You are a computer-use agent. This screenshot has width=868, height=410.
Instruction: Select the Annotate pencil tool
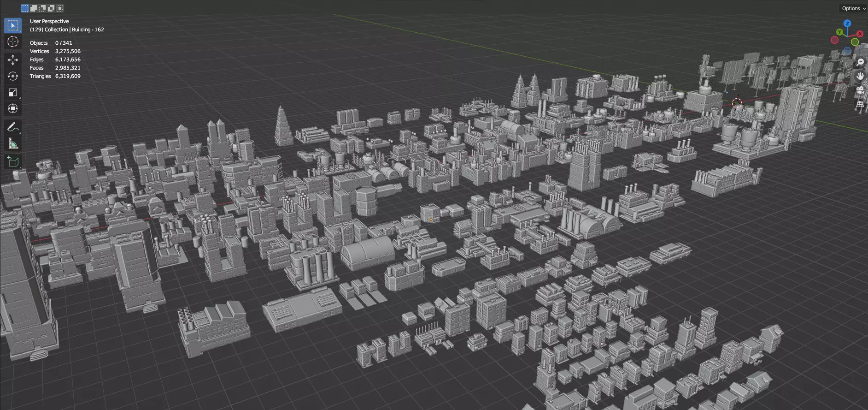pyautogui.click(x=13, y=127)
